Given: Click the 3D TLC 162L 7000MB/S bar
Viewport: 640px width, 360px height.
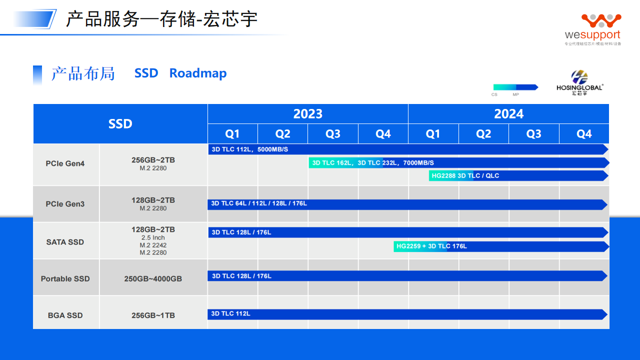Looking at the screenshot, I should pyautogui.click(x=459, y=163).
